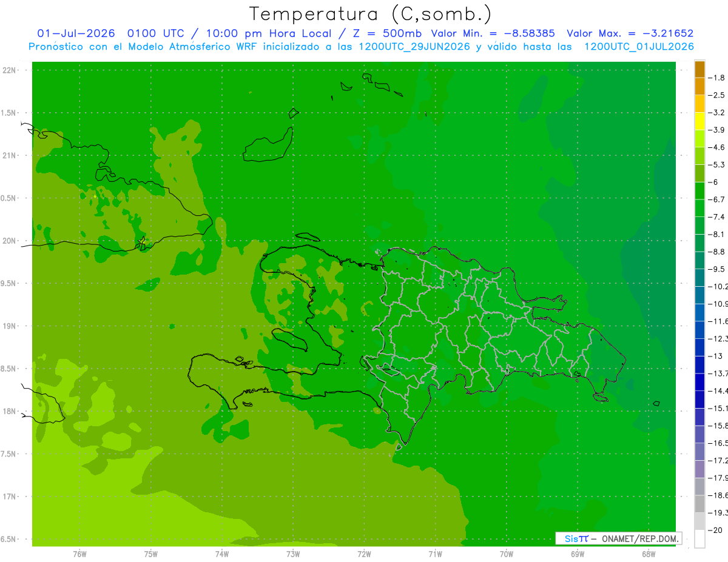Click the '73W' longitude axis label
Image resolution: width=728 pixels, height=562 pixels.
click(x=293, y=554)
